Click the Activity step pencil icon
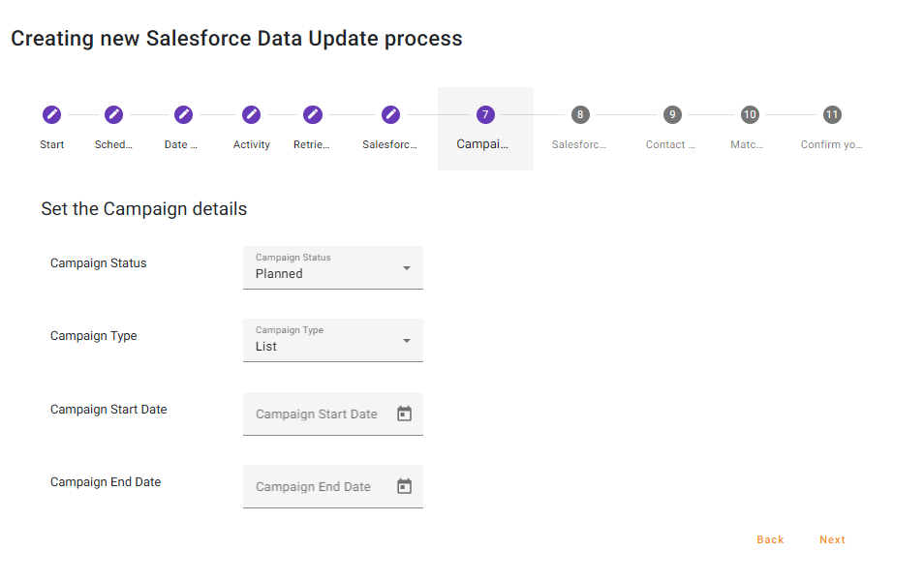The width and height of the screenshot is (924, 583). point(251,115)
